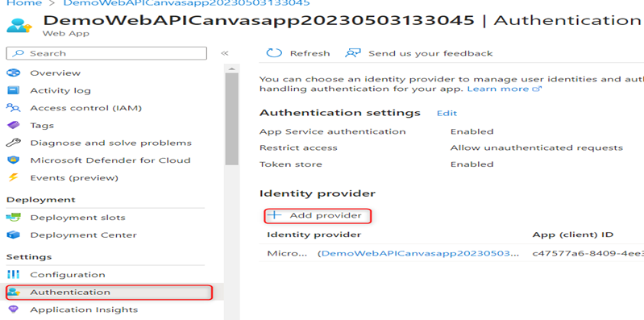
Task: Open the Learn more link
Action: (505, 89)
